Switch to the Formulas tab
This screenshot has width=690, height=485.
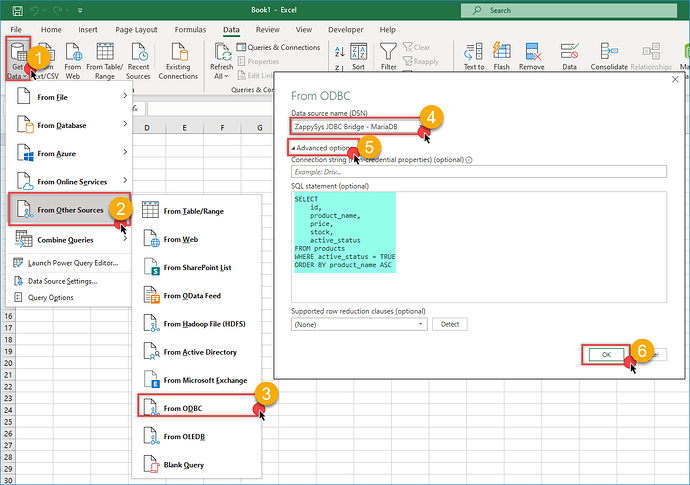click(x=190, y=29)
